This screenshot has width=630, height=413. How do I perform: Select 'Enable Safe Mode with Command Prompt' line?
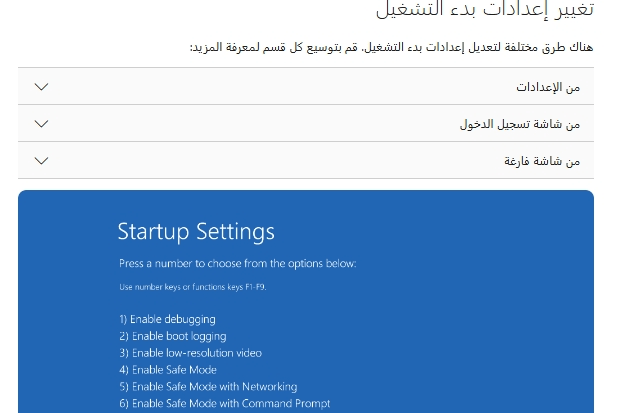[225, 403]
